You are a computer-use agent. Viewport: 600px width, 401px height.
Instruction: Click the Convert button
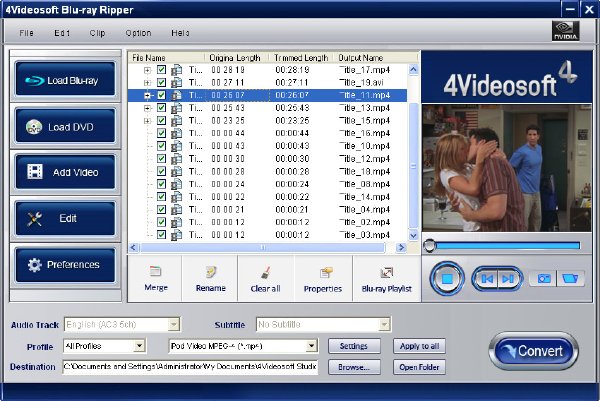point(533,351)
